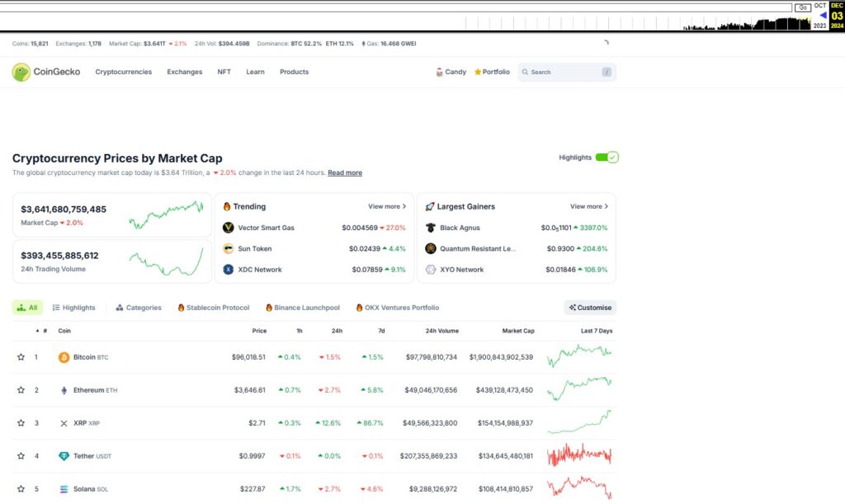
Task: Expand Largest Gainers via View more
Action: 589,206
